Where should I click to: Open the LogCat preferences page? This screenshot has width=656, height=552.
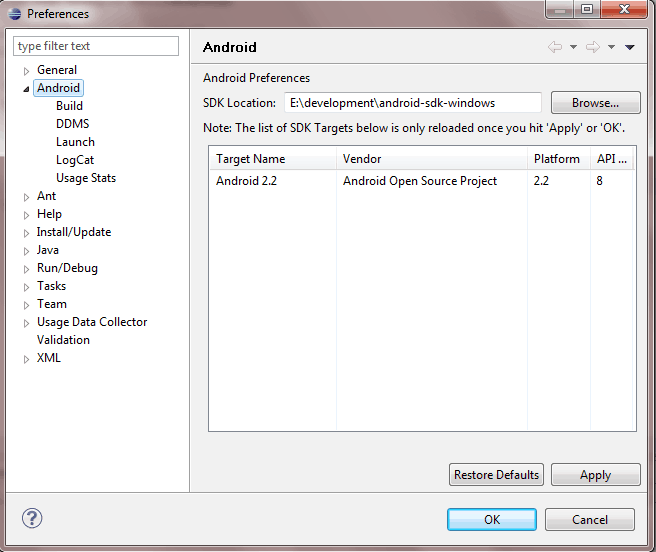click(x=75, y=160)
